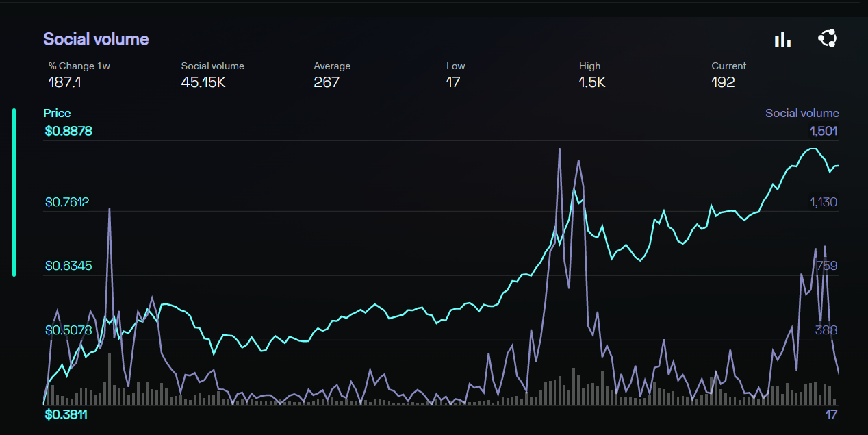The height and width of the screenshot is (435, 868).
Task: Click the $0.6345 price axis label
Action: tap(67, 266)
